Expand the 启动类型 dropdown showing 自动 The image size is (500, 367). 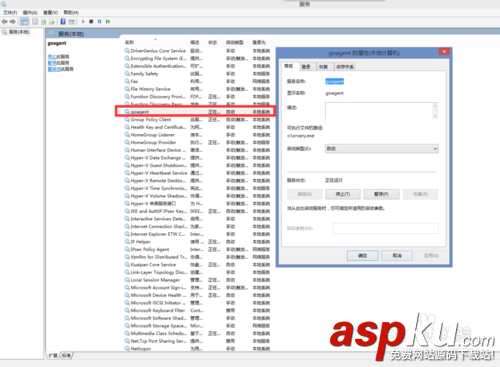click(382, 149)
